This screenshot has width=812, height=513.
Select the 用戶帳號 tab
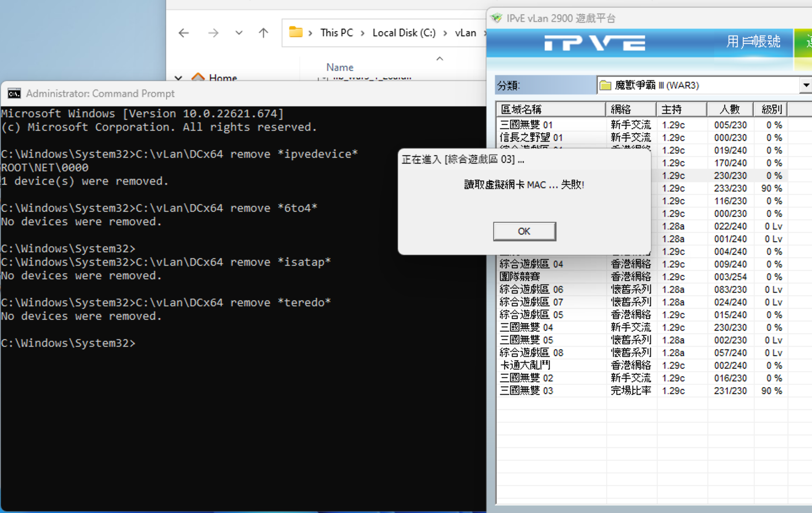click(753, 42)
